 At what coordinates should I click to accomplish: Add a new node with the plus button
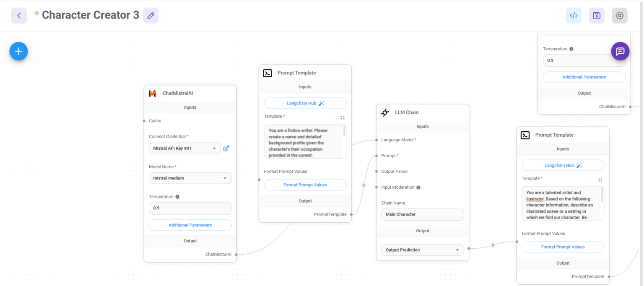[x=18, y=51]
